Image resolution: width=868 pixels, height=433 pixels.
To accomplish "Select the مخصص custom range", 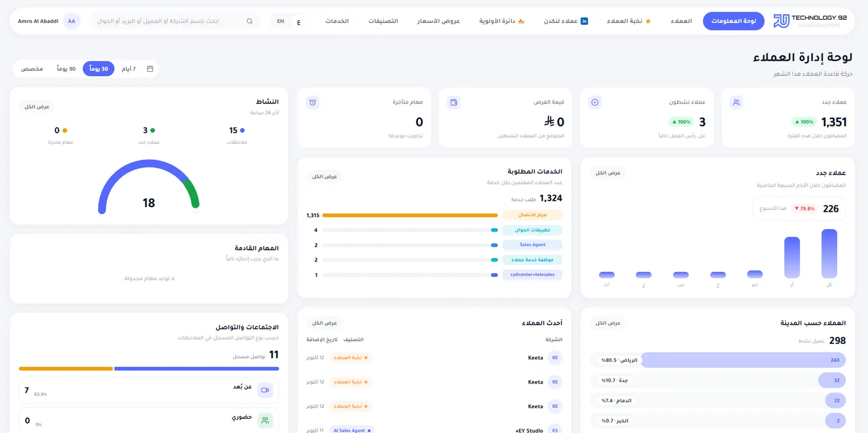I will [x=32, y=69].
